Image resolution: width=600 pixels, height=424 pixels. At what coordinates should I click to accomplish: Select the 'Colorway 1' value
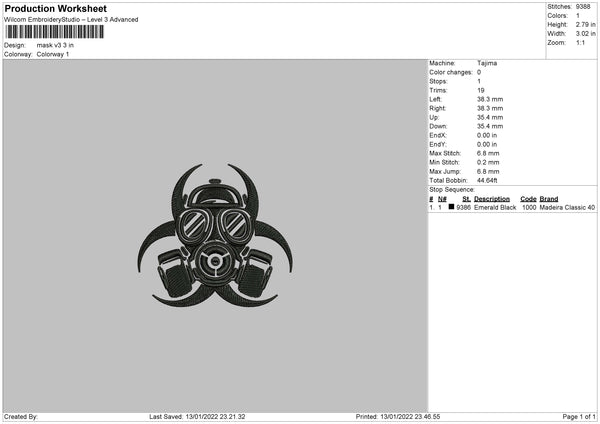(53, 54)
